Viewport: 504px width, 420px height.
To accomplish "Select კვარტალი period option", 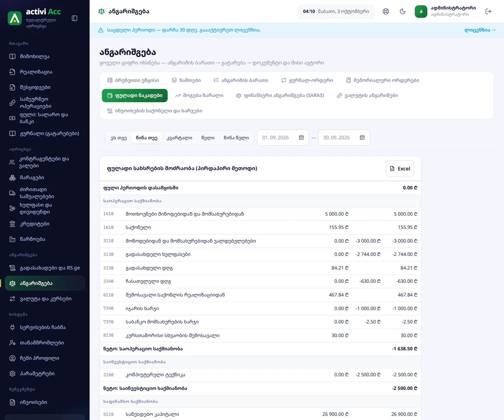I will coord(180,138).
